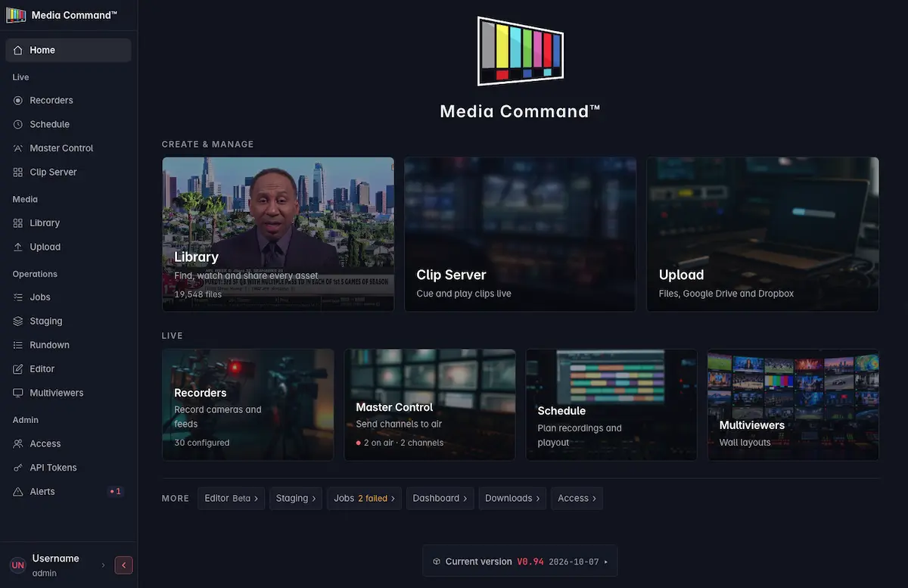The height and width of the screenshot is (588, 908).
Task: Click the Jobs list icon
Action: click(18, 297)
